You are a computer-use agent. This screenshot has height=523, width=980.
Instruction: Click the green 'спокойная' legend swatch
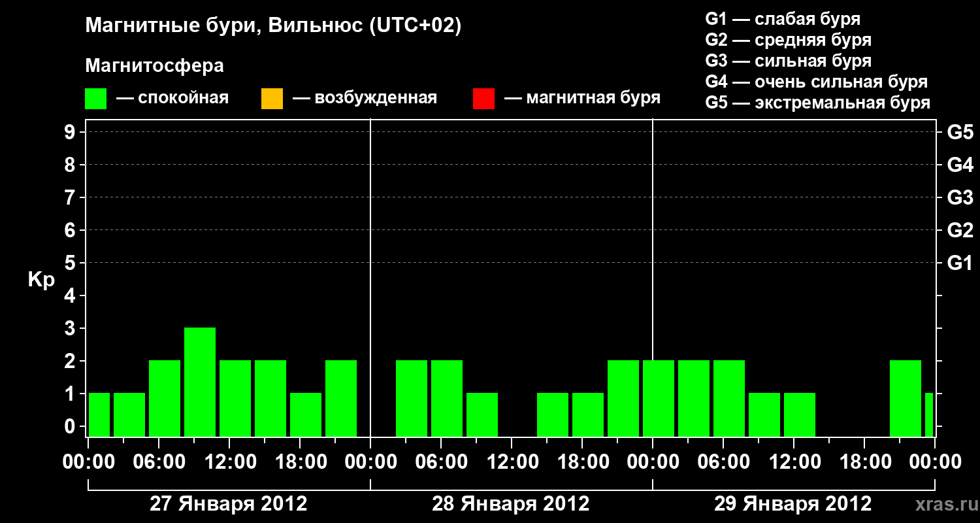(96, 99)
